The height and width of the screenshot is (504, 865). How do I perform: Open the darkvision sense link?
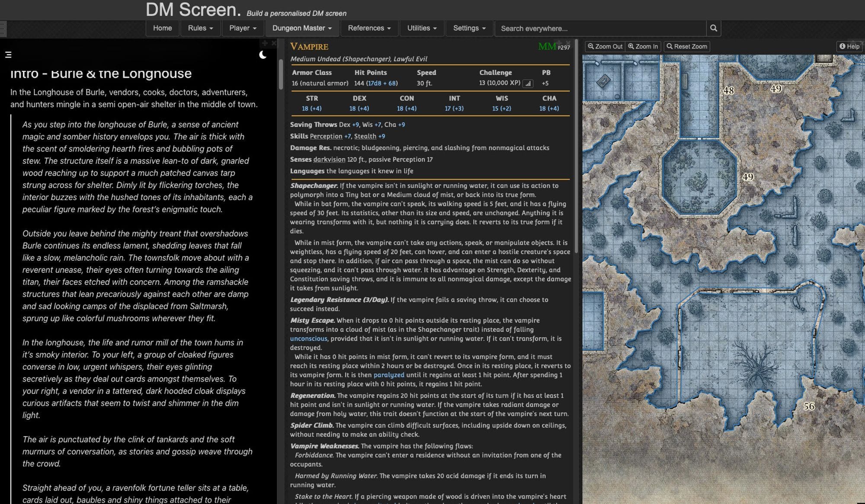point(329,159)
